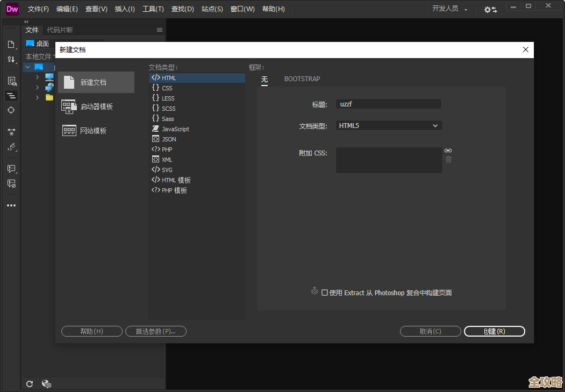Click the delete attached CSS trash icon
Screen dimensions: 565x392
pos(448,160)
